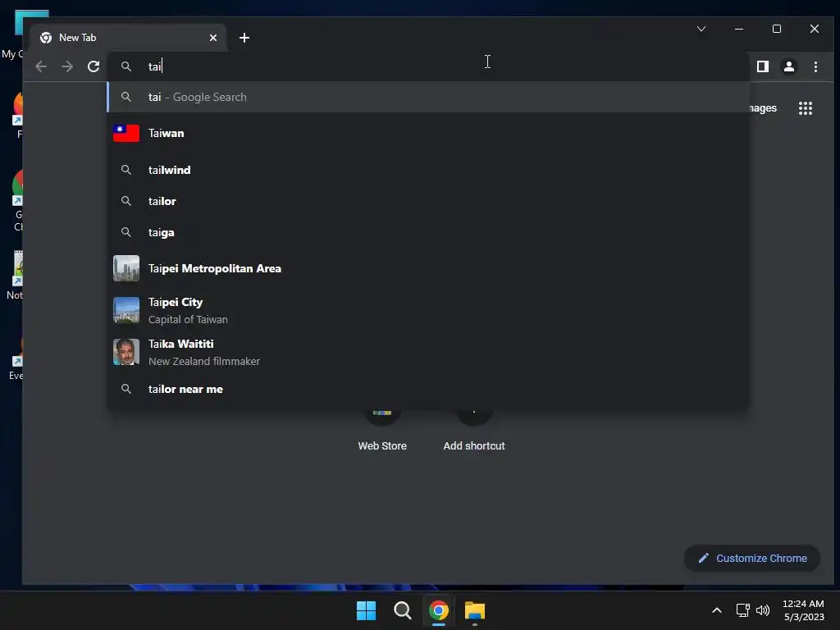Open a new tab with plus button
Viewport: 840px width, 630px height.
pyautogui.click(x=244, y=38)
